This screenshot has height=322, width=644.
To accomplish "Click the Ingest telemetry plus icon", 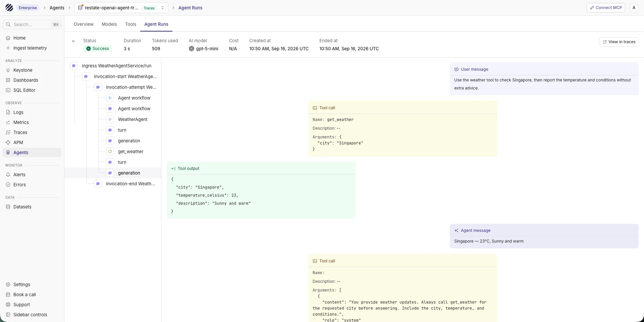I will [8, 48].
